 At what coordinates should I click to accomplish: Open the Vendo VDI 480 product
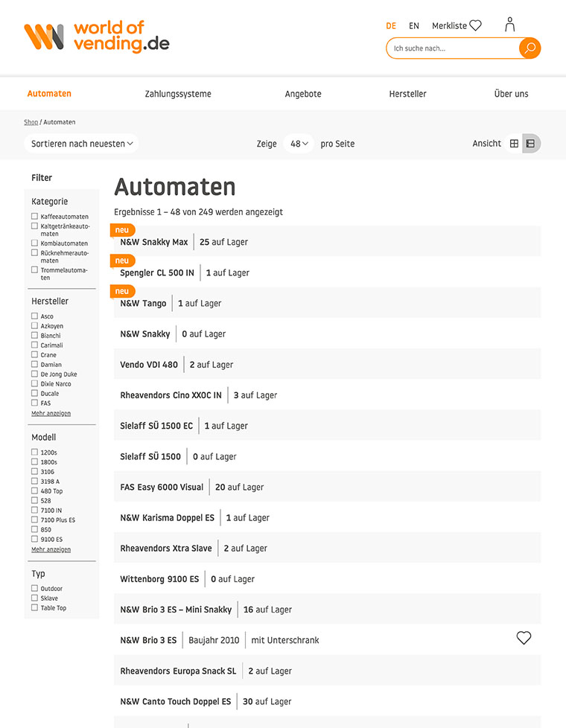pos(149,365)
